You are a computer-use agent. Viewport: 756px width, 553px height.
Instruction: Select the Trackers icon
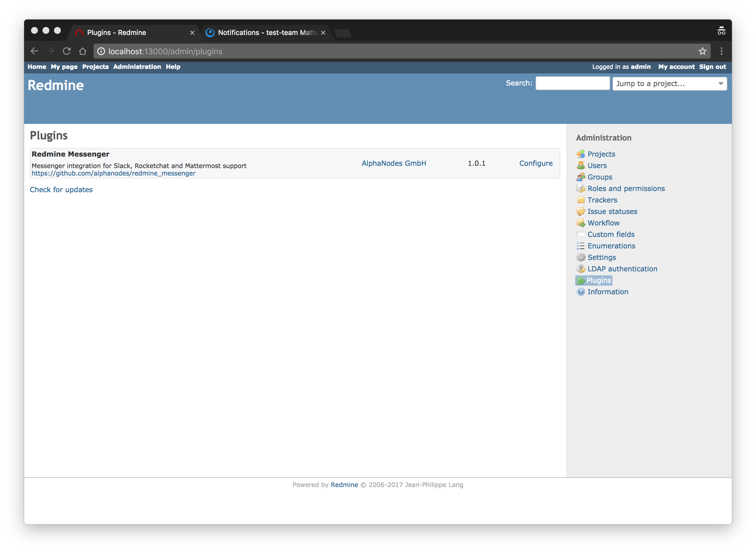click(581, 200)
